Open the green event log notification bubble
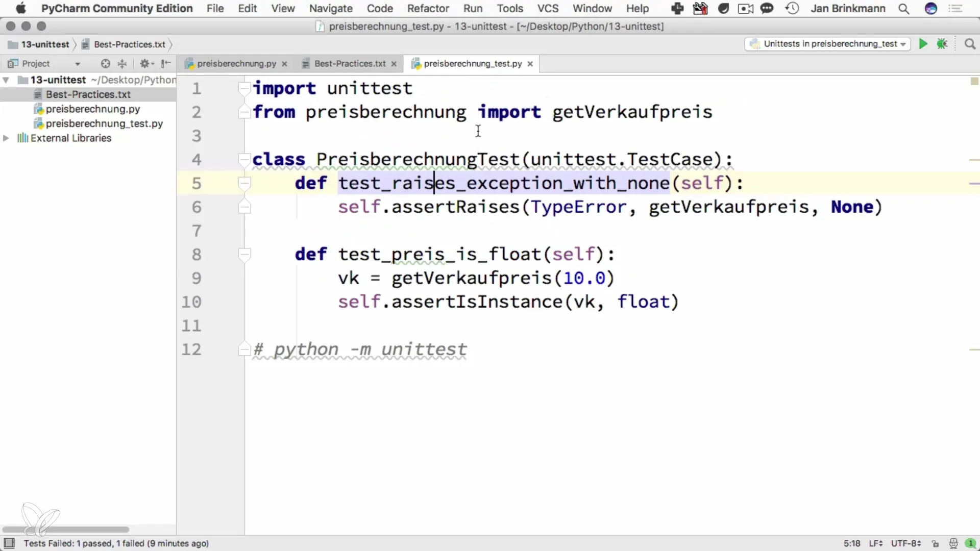Screen dimensions: 980x551 pyautogui.click(x=970, y=544)
